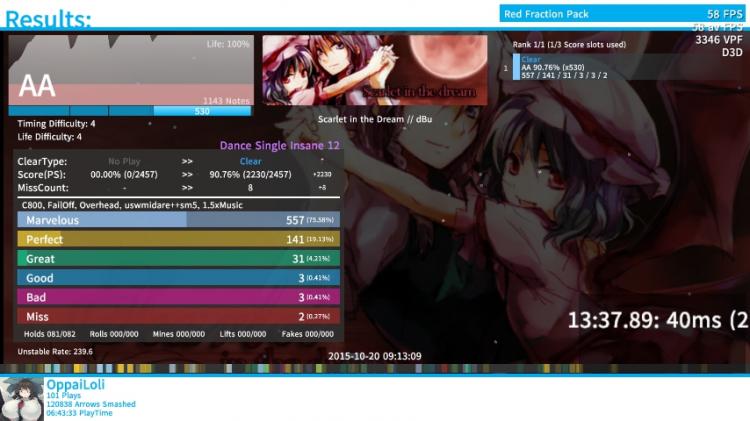Image resolution: width=750 pixels, height=421 pixels.
Task: Click the OppaiLoli profile avatar
Action: (22, 399)
